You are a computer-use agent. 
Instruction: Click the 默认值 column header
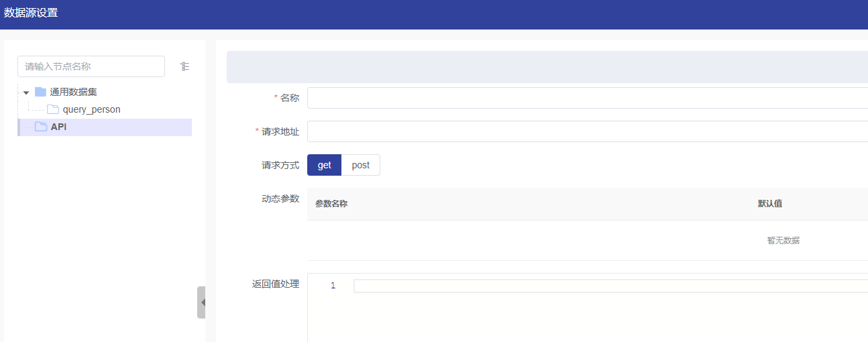click(769, 204)
